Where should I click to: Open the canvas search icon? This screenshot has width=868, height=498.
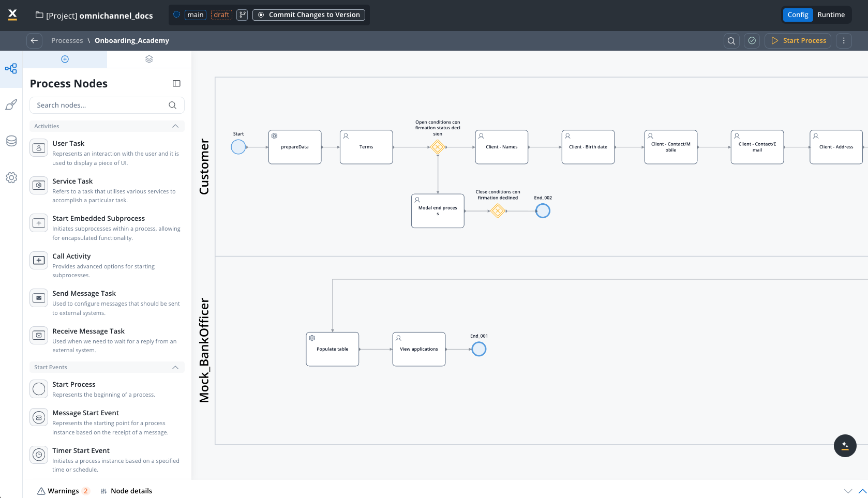731,41
